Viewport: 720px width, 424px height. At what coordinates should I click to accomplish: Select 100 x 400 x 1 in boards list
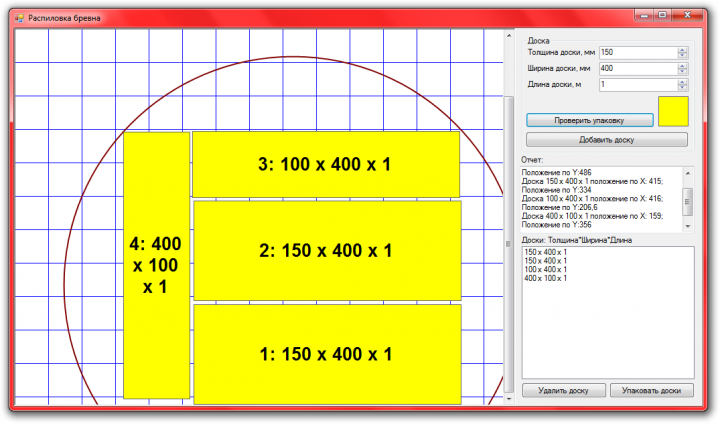[546, 270]
